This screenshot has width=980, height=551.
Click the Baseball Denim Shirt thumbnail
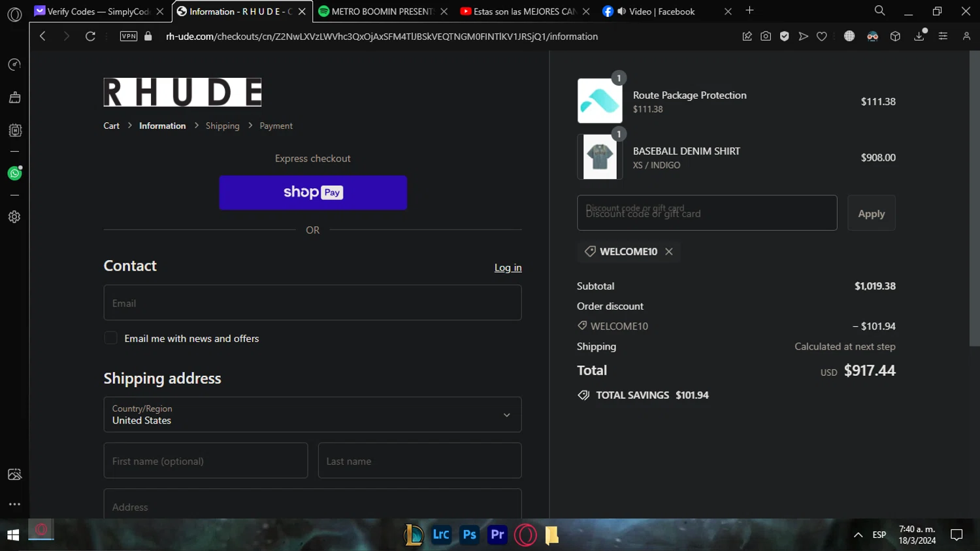coord(600,157)
